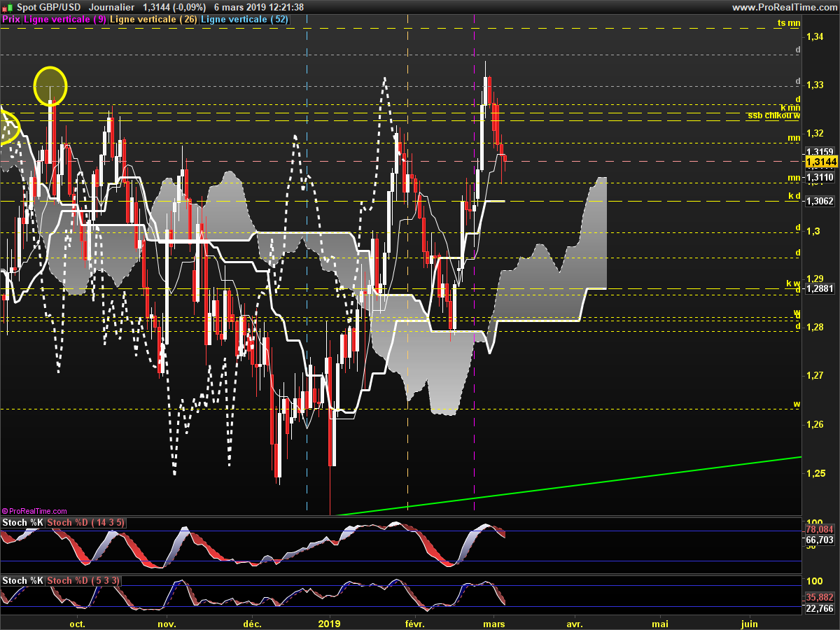Viewport: 840px width, 630px height.
Task: Click the Spot GBP/USD instrument title
Action: pyautogui.click(x=48, y=7)
